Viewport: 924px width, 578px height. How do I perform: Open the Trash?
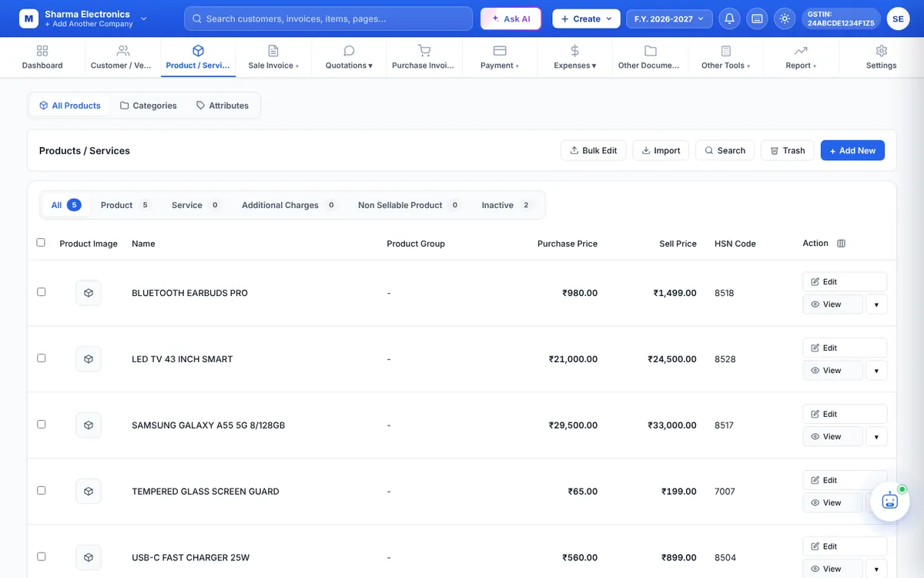click(x=787, y=150)
